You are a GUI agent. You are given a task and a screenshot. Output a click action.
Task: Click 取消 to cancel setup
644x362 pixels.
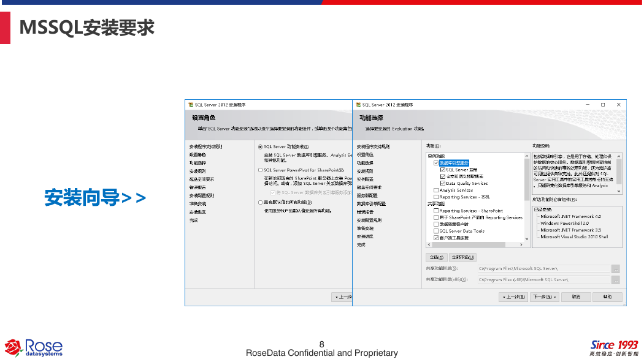click(576, 297)
